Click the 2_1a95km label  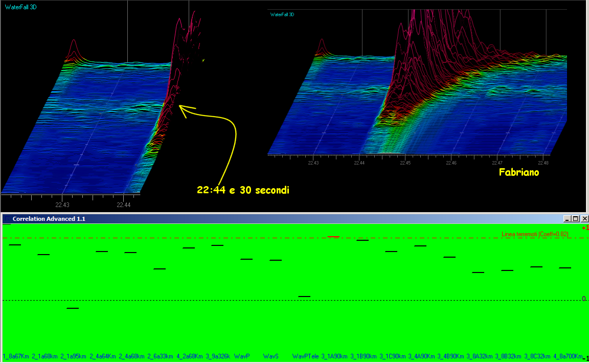(x=73, y=356)
